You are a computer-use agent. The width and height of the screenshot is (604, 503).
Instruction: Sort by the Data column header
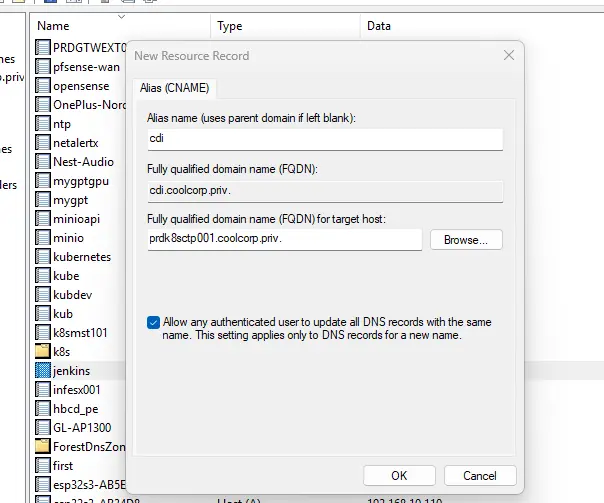click(379, 26)
